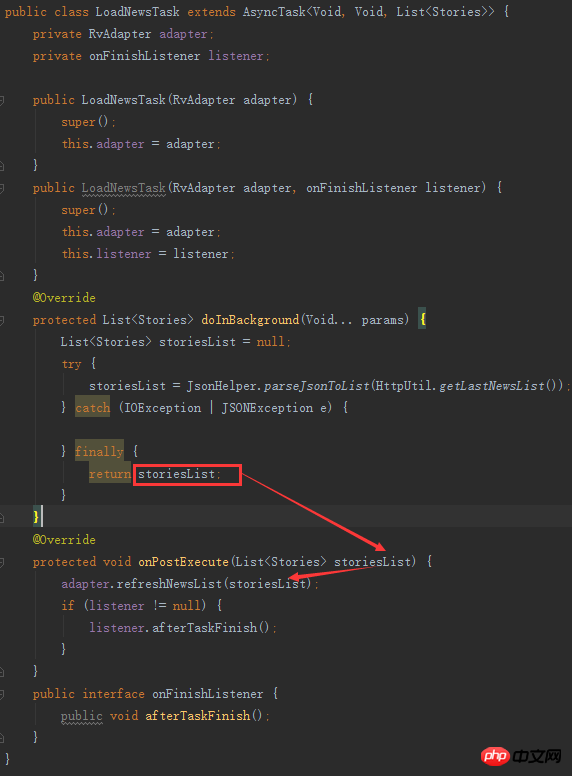Collapse the onFinishListener interface fold marker

tap(2, 694)
